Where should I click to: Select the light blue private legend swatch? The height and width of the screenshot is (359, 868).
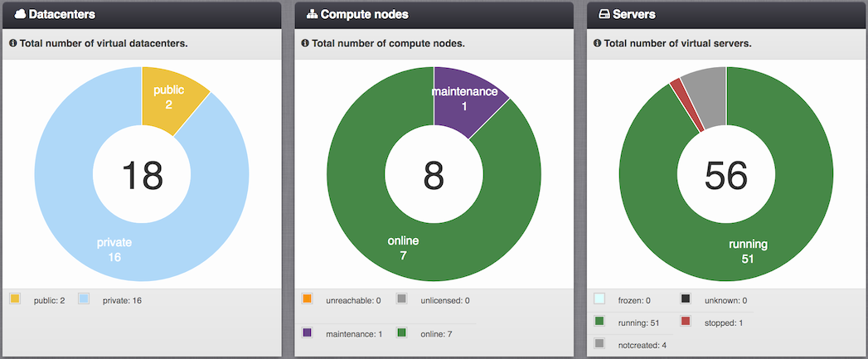[84, 299]
